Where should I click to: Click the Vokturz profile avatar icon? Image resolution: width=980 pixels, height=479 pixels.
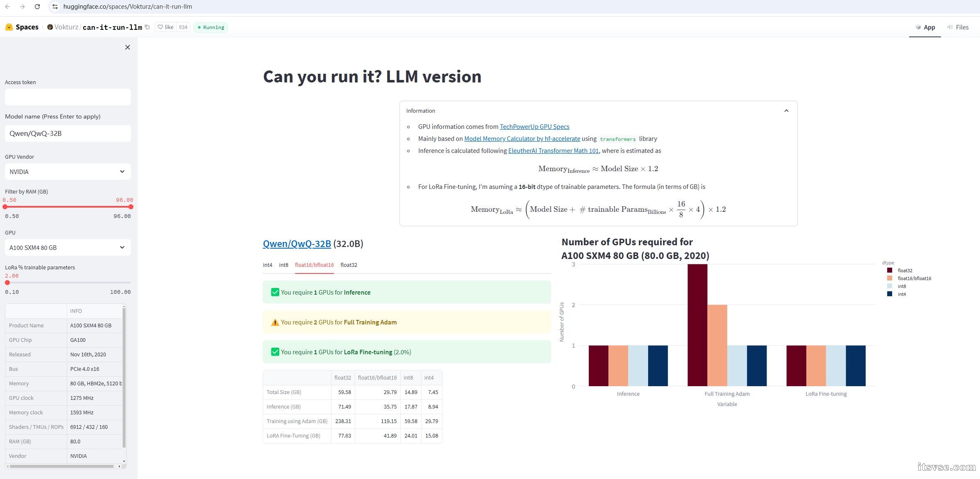[50, 27]
